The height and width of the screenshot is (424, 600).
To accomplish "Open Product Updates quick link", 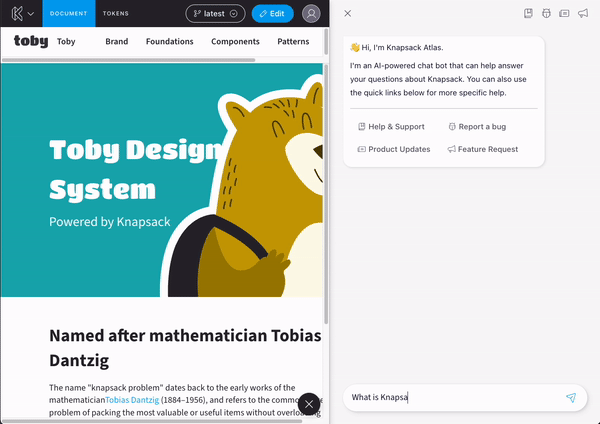I will click(x=394, y=149).
